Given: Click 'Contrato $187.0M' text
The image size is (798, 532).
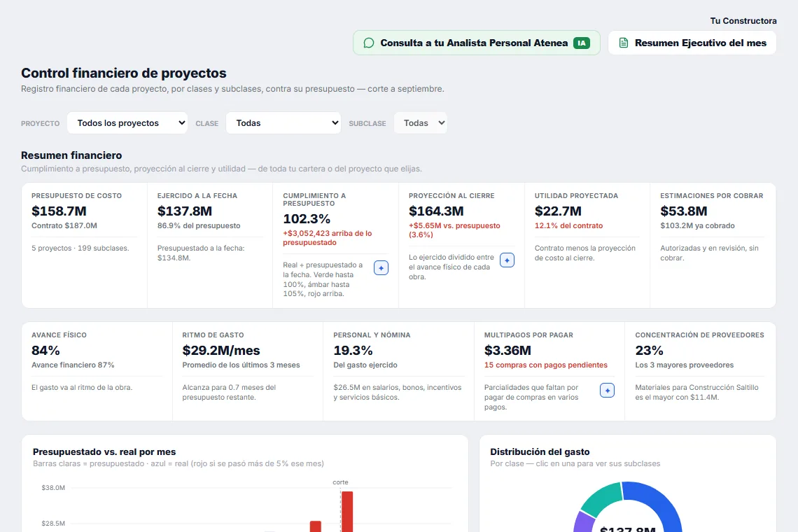Looking at the screenshot, I should (x=64, y=225).
